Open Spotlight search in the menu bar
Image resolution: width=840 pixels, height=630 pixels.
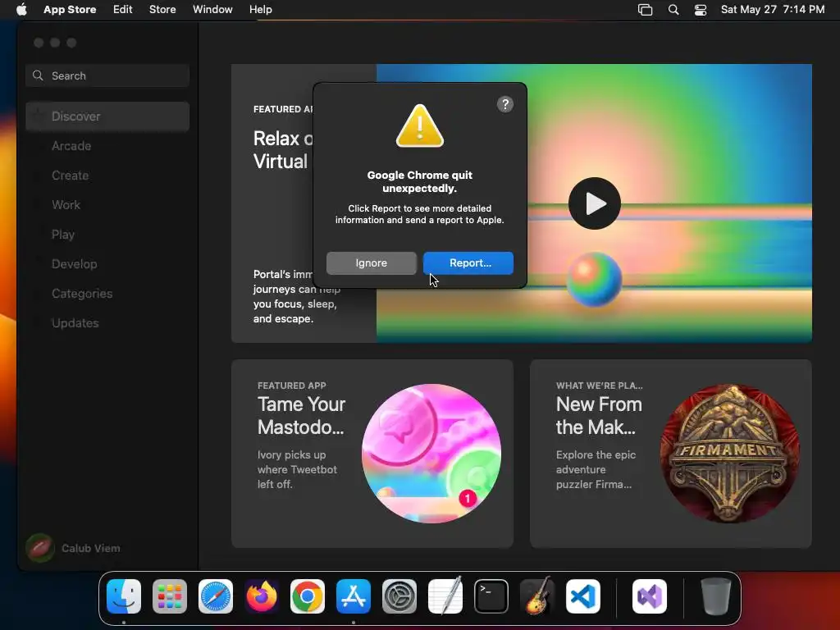click(x=673, y=10)
